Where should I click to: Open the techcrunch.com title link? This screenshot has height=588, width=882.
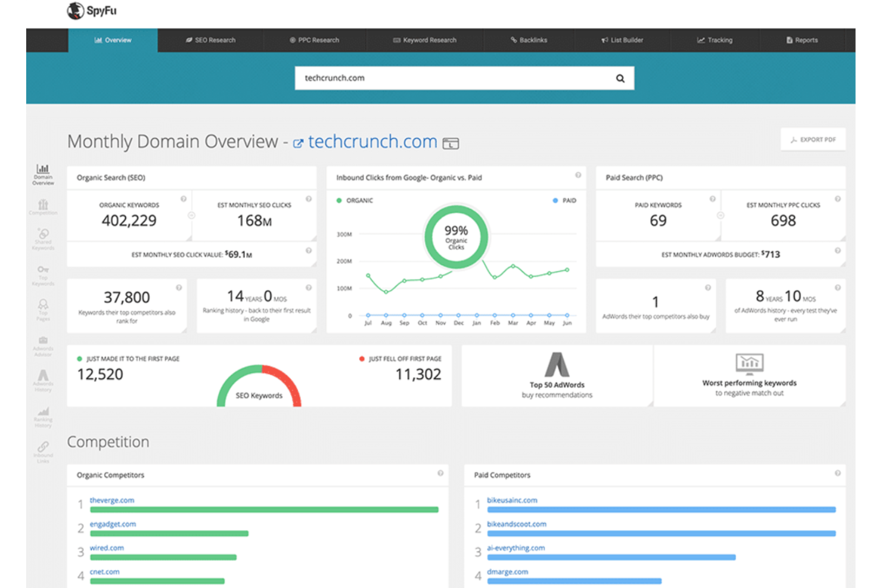372,142
